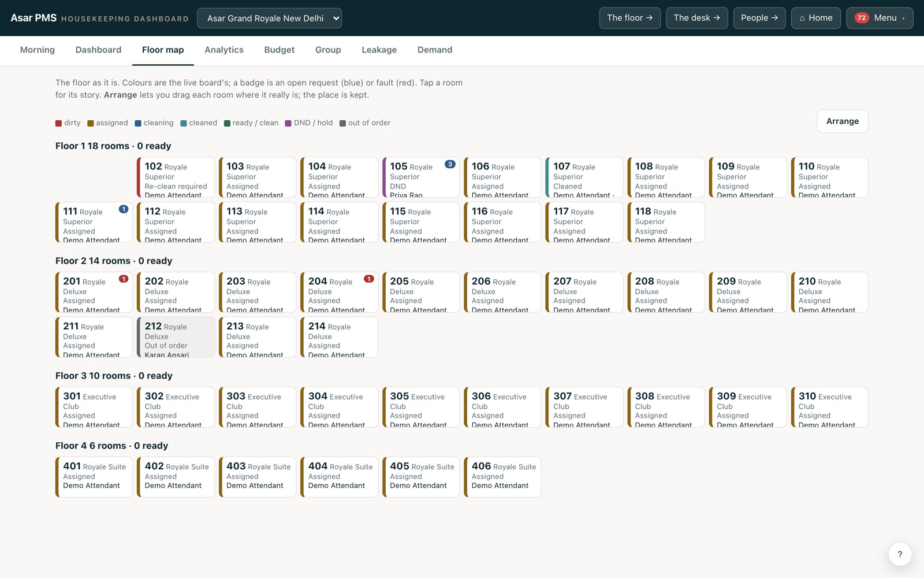This screenshot has width=924, height=578.
Task: Select the Floor map tab
Action: (x=163, y=50)
